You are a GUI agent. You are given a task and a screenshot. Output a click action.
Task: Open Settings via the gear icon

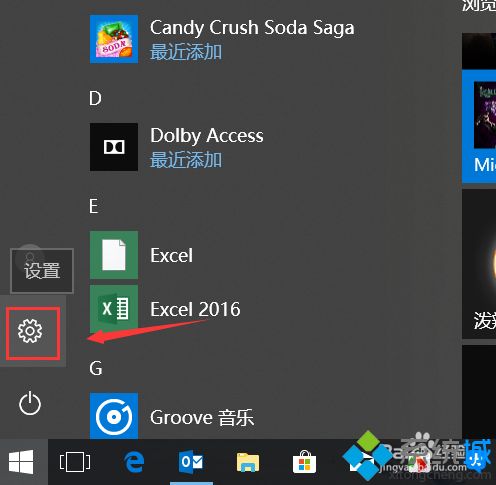(30, 331)
